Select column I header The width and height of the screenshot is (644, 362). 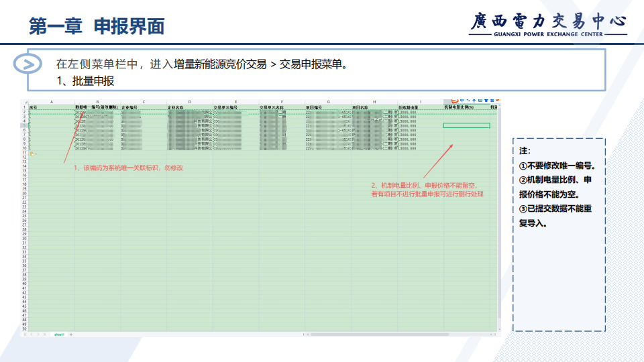tap(420, 102)
